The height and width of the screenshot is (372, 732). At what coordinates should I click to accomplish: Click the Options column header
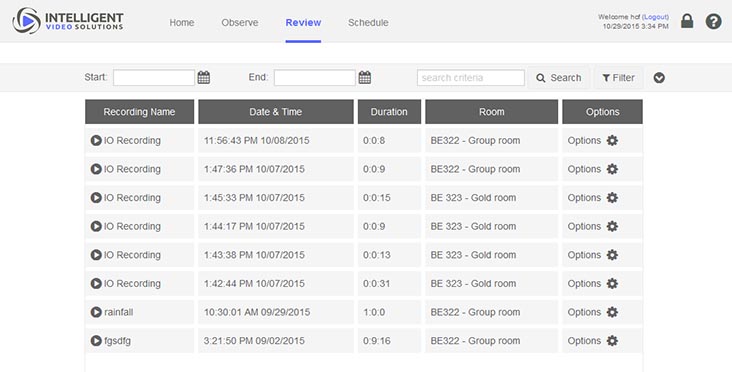click(x=603, y=112)
